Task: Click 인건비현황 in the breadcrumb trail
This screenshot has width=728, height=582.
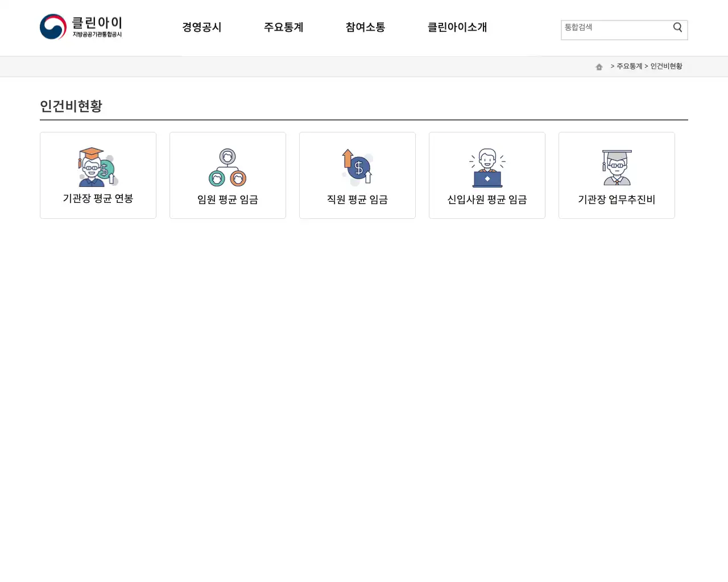Action: [665, 66]
